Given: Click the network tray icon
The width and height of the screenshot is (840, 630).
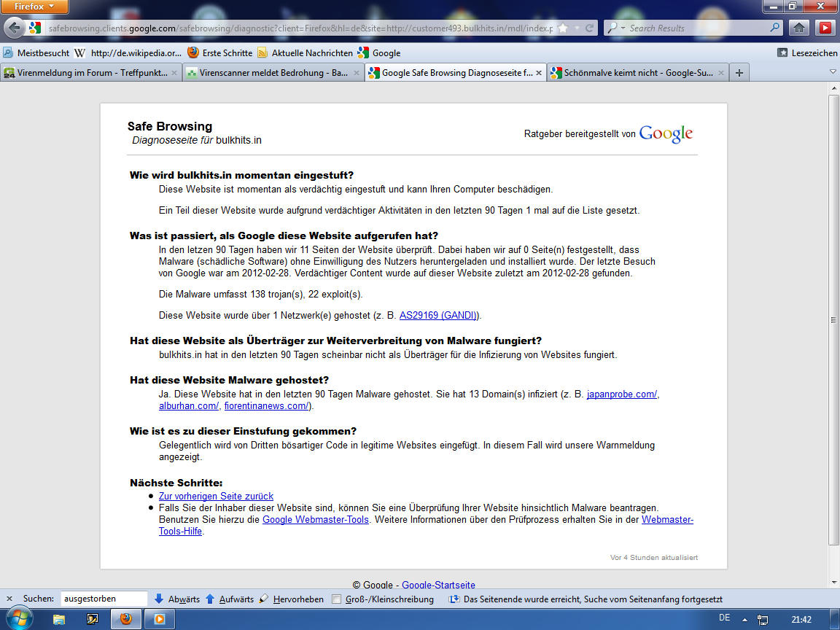Looking at the screenshot, I should 763,620.
